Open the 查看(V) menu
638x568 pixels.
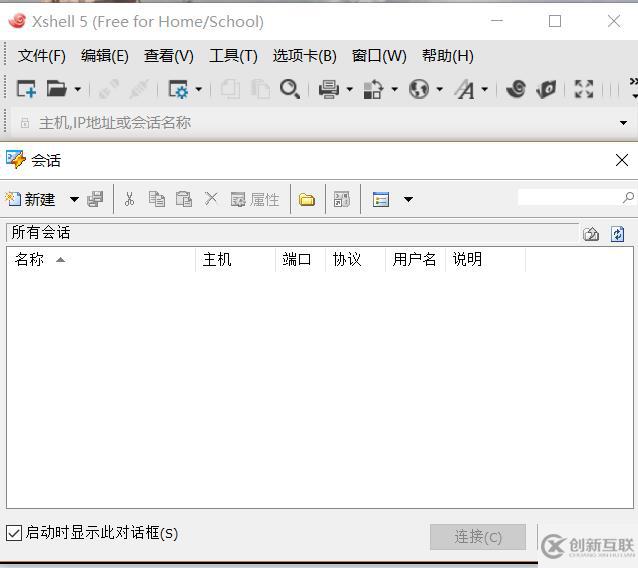[x=168, y=56]
